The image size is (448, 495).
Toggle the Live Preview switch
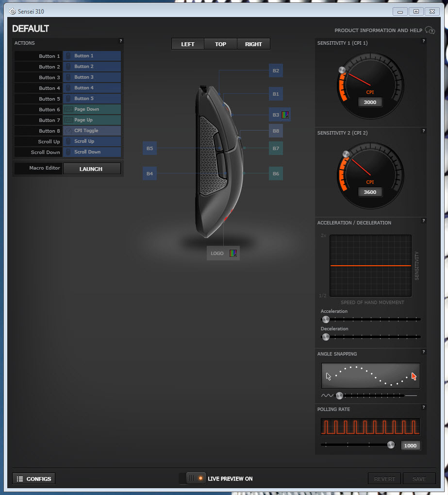[x=196, y=478]
